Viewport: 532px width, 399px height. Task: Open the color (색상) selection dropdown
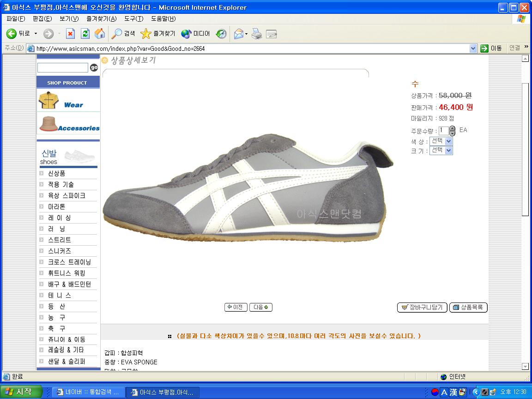click(x=441, y=141)
